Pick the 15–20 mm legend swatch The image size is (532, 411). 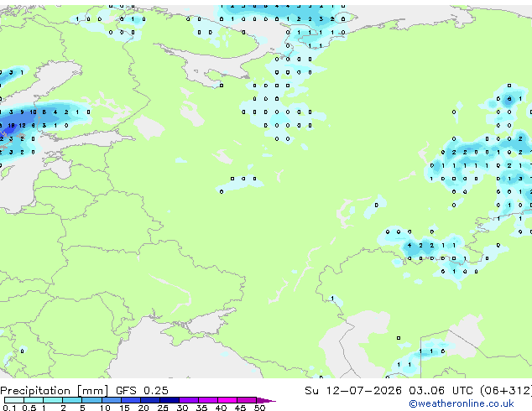coord(130,400)
